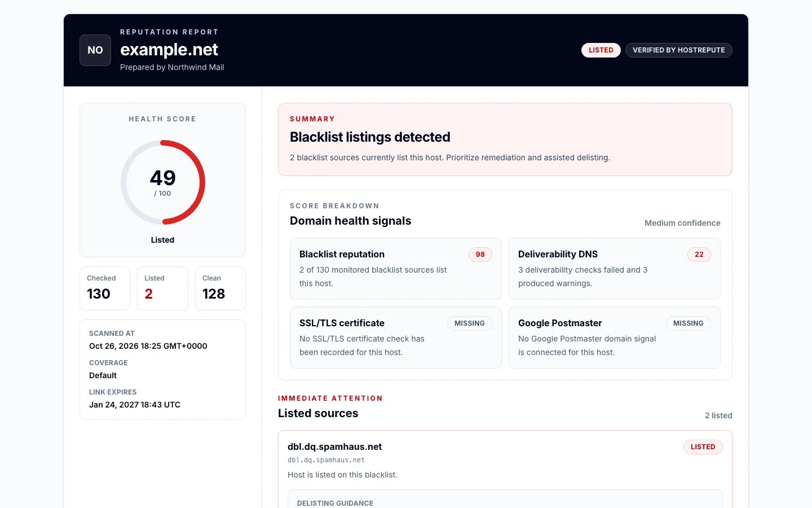
Task: Click the circular health score gauge showing 49
Action: [163, 182]
